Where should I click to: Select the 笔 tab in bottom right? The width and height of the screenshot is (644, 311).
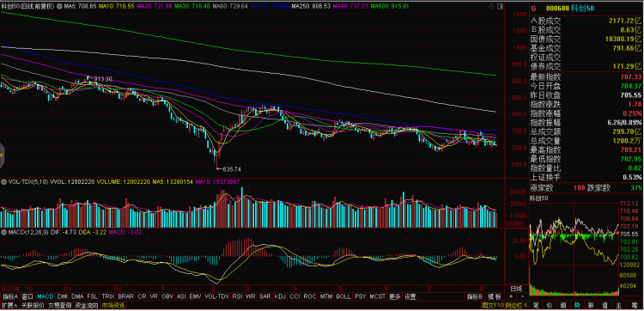point(536,305)
